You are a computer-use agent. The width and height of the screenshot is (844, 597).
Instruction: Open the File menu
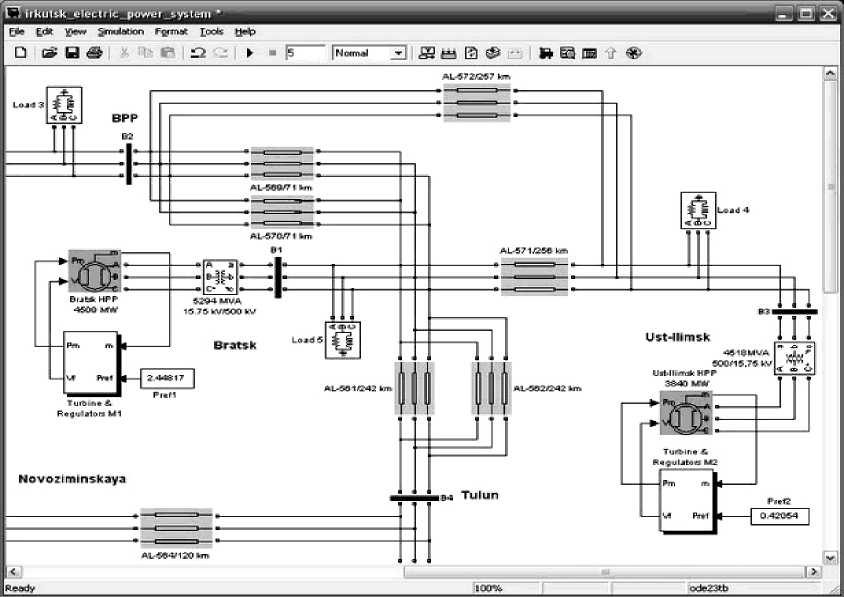(x=17, y=32)
